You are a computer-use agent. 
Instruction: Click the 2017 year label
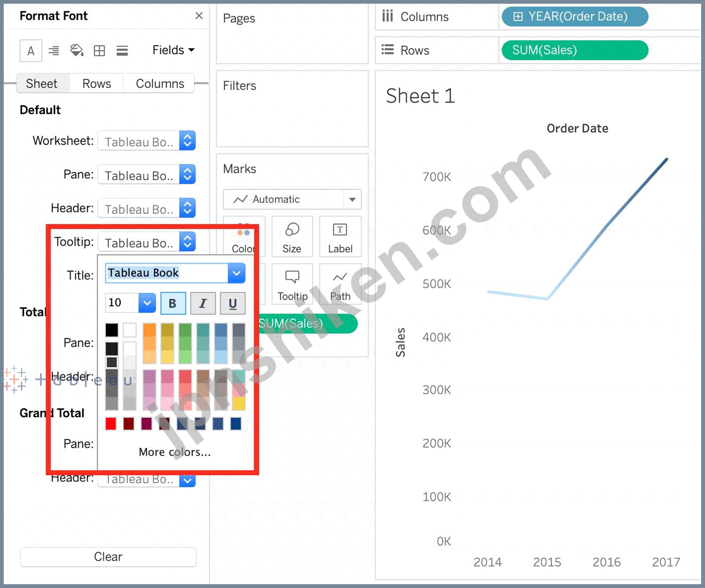click(666, 562)
